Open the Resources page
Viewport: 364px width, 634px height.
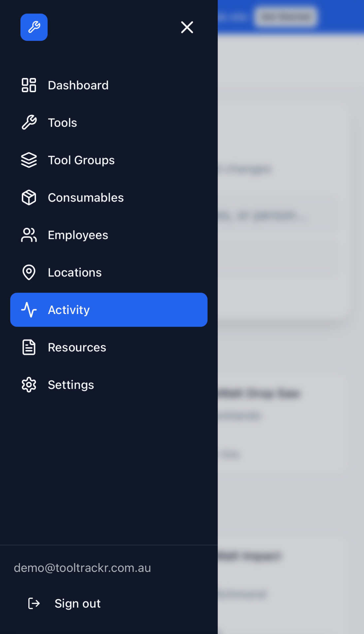click(77, 347)
